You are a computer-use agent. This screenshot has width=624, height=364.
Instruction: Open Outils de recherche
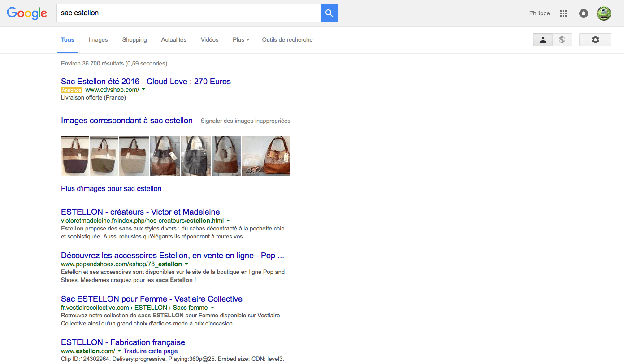[287, 40]
